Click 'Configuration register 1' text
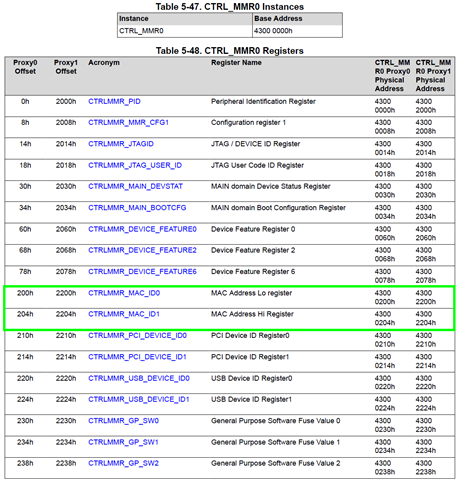Screen dimensions: 458x480 pyautogui.click(x=248, y=123)
